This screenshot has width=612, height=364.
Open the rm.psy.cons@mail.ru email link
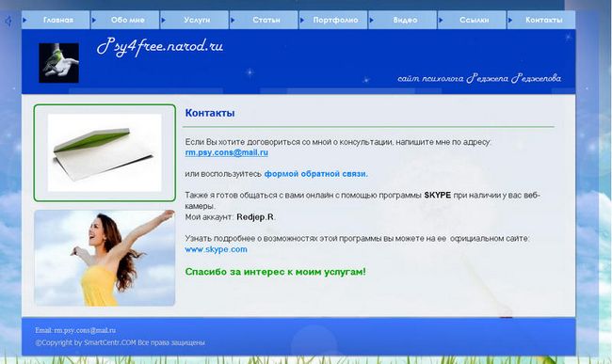(x=226, y=152)
